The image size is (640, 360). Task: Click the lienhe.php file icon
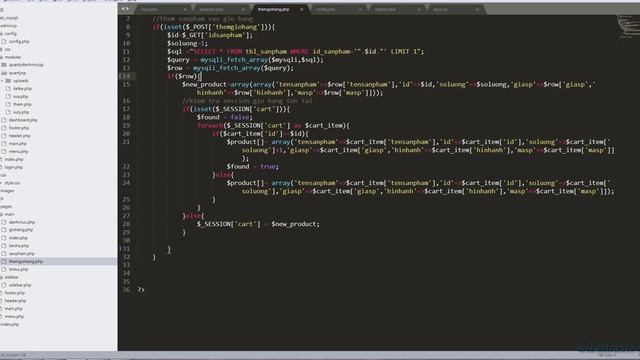pos(4,246)
